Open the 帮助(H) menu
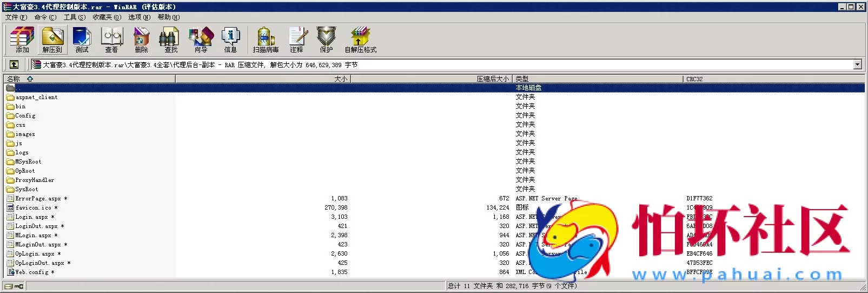The width and height of the screenshot is (868, 293). pos(169,17)
